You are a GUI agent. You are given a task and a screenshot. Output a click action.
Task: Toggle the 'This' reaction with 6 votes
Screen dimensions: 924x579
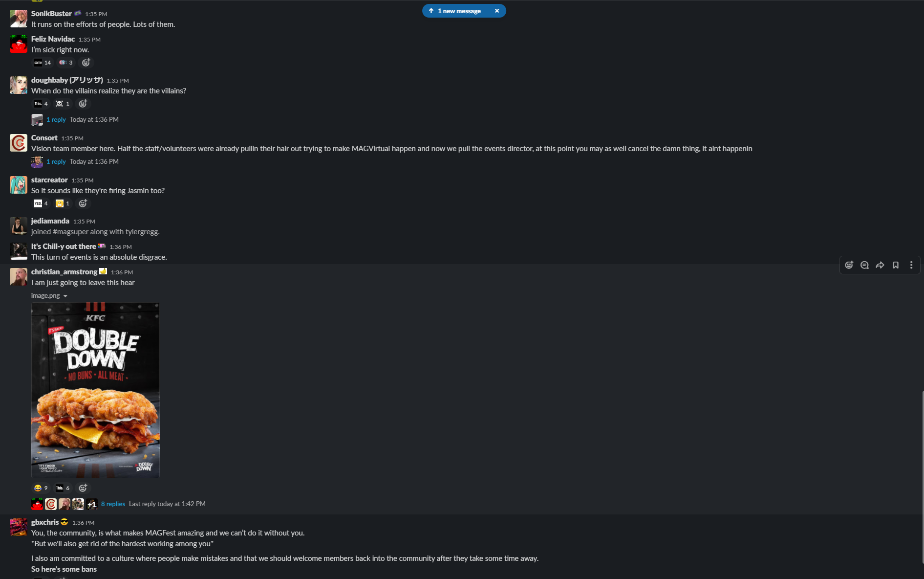pyautogui.click(x=63, y=488)
